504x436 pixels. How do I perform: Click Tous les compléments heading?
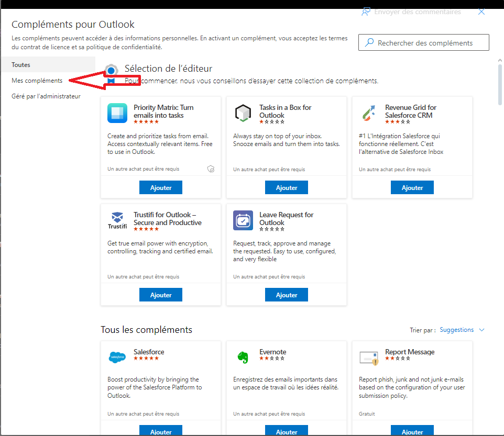146,330
